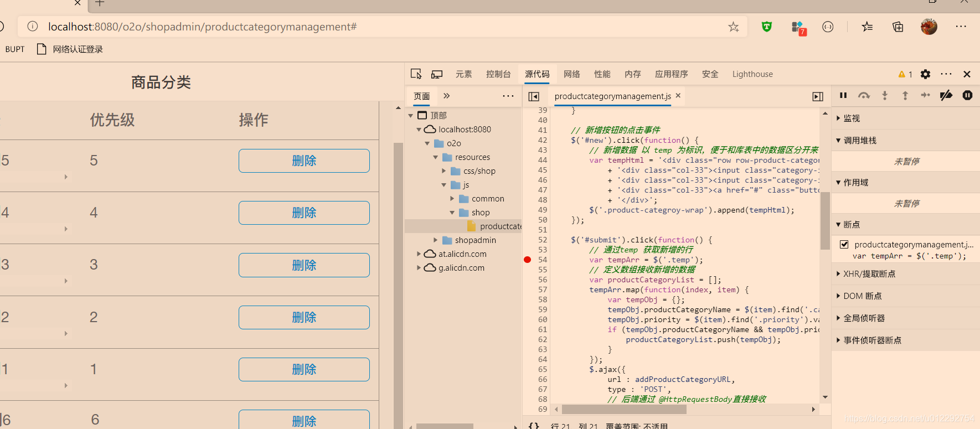Uncheck the productcategorymanagement.js breakpoint checkbox

pos(844,244)
